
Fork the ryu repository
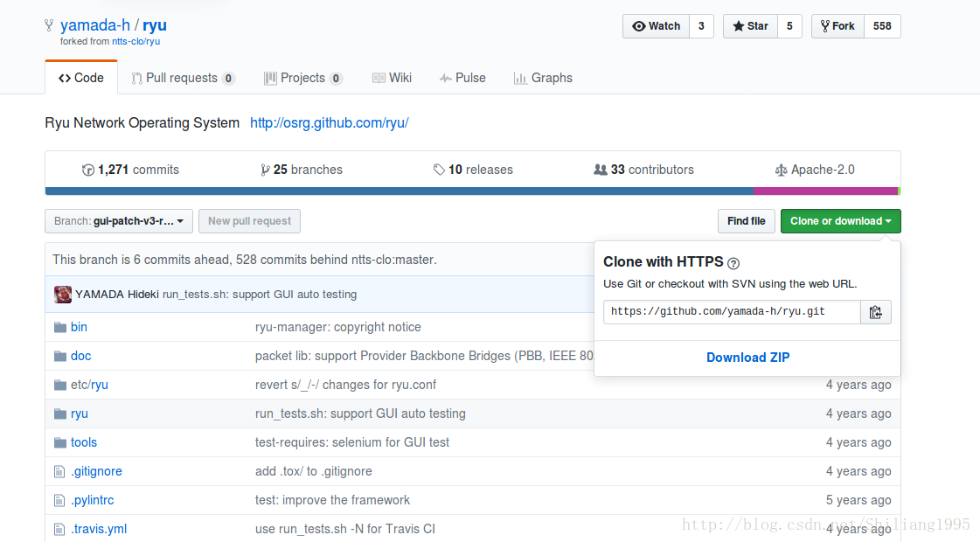pos(838,26)
